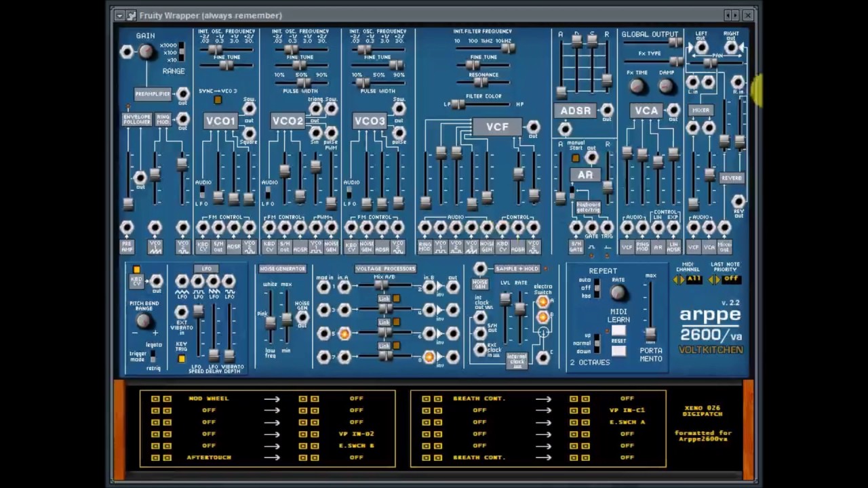Click the VCO3 Saw output jack
The width and height of the screenshot is (868, 488).
pos(399,108)
